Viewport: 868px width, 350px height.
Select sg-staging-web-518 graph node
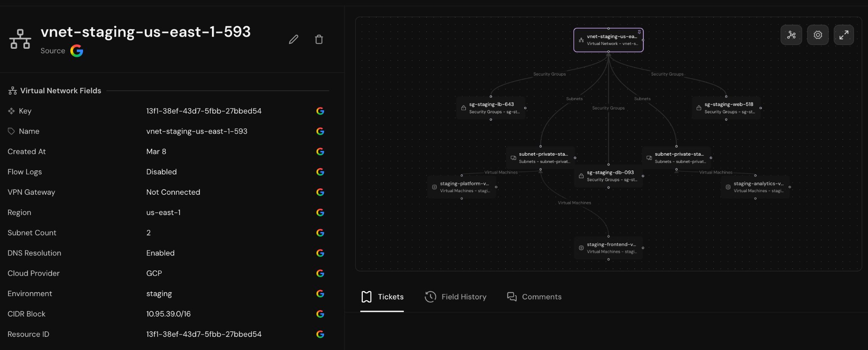point(726,108)
